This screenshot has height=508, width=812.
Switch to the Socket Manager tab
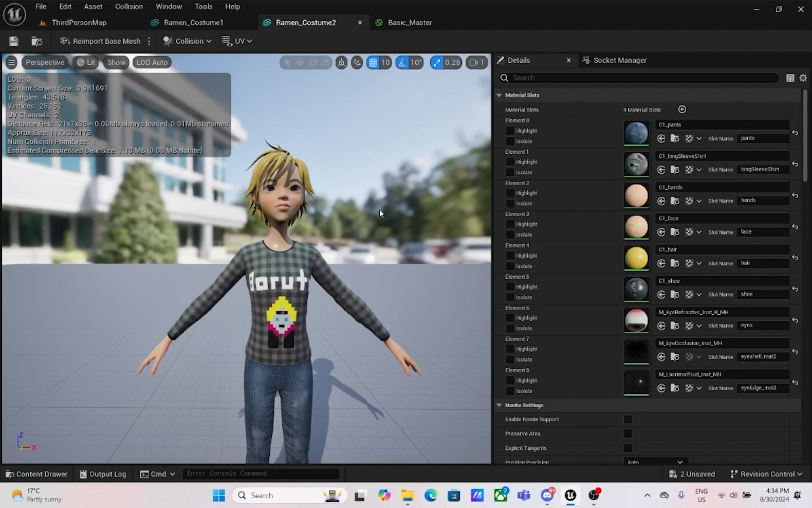tap(620, 60)
